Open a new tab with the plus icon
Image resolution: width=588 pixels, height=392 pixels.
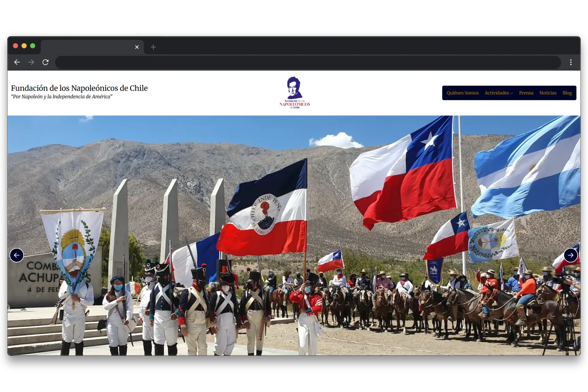(x=153, y=47)
